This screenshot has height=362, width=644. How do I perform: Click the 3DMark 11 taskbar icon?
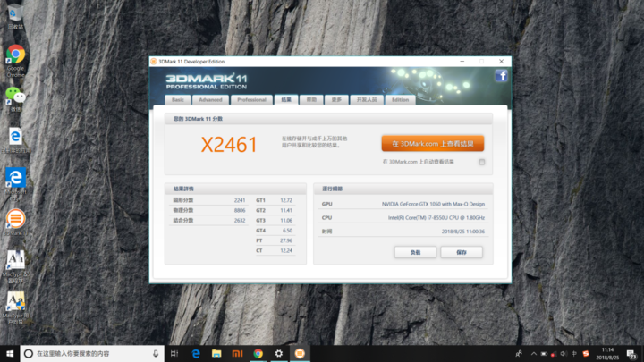(300, 353)
